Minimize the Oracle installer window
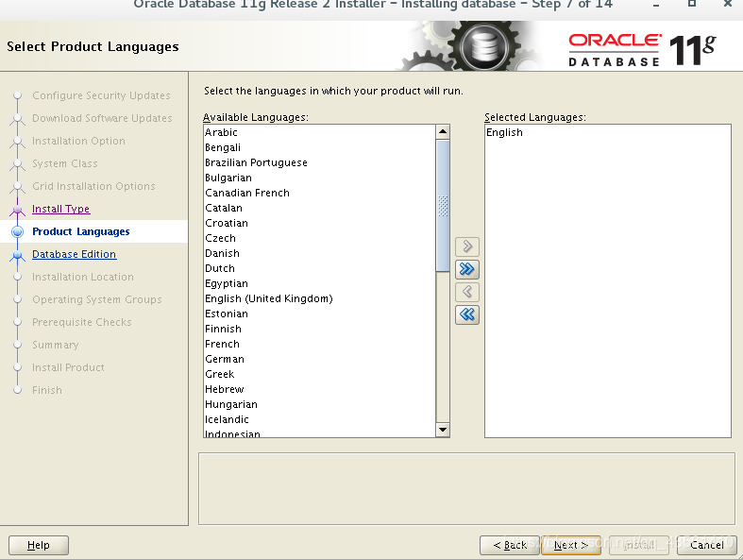Screen dimensions: 743x560 tap(656, 5)
